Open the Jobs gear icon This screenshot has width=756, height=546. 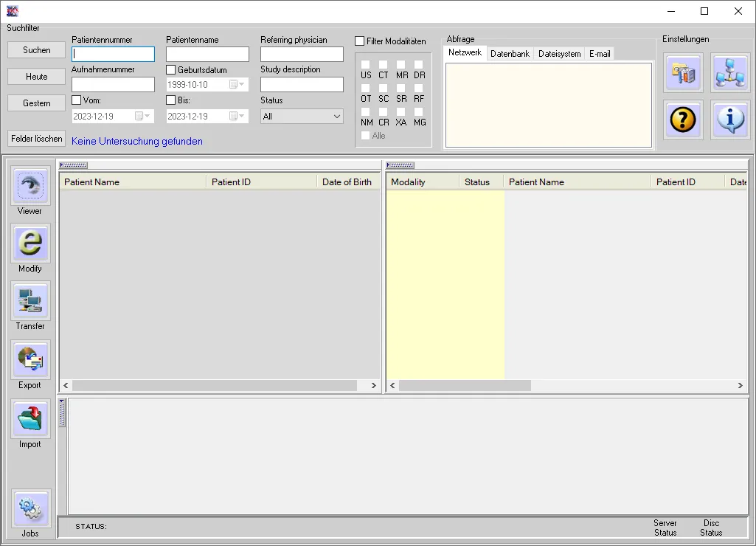click(x=30, y=508)
